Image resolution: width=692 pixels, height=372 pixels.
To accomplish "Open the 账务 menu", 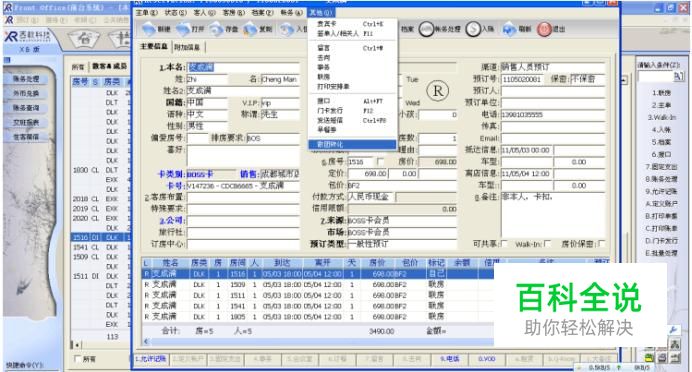I will [291, 13].
